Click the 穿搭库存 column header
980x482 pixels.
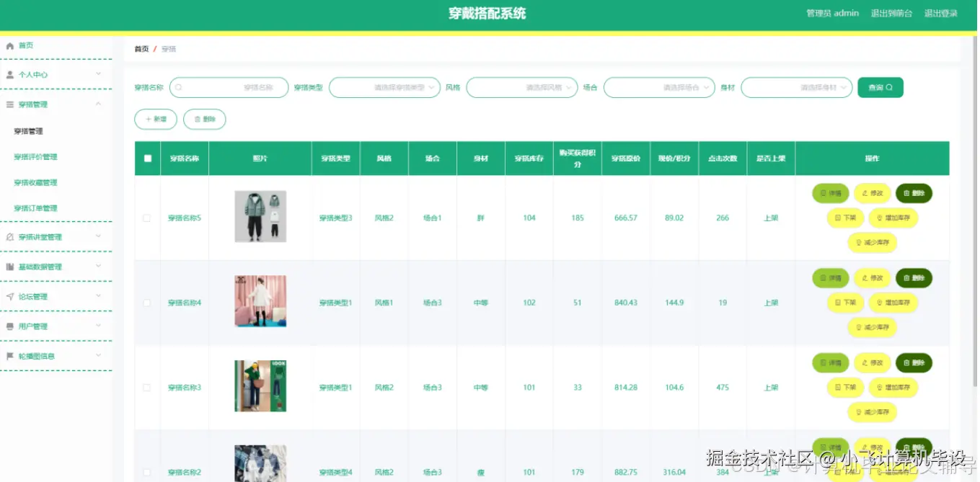pyautogui.click(x=529, y=159)
